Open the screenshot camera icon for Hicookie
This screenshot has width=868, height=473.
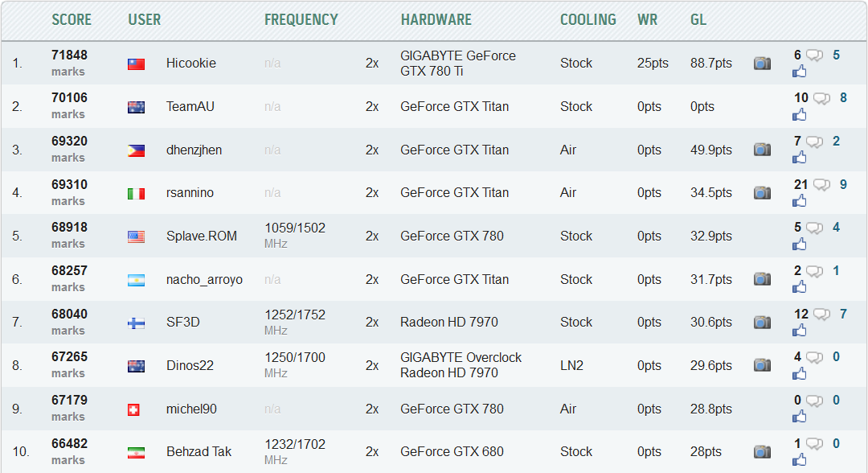click(x=762, y=63)
